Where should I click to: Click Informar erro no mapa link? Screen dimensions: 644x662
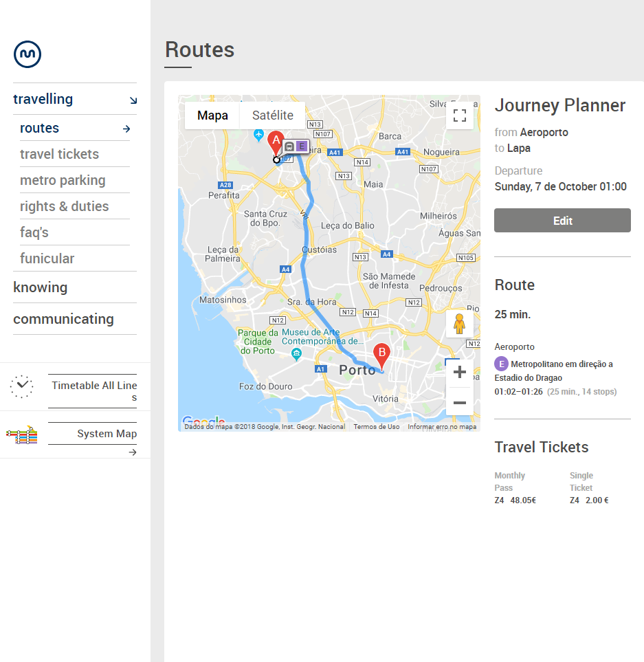click(x=442, y=427)
